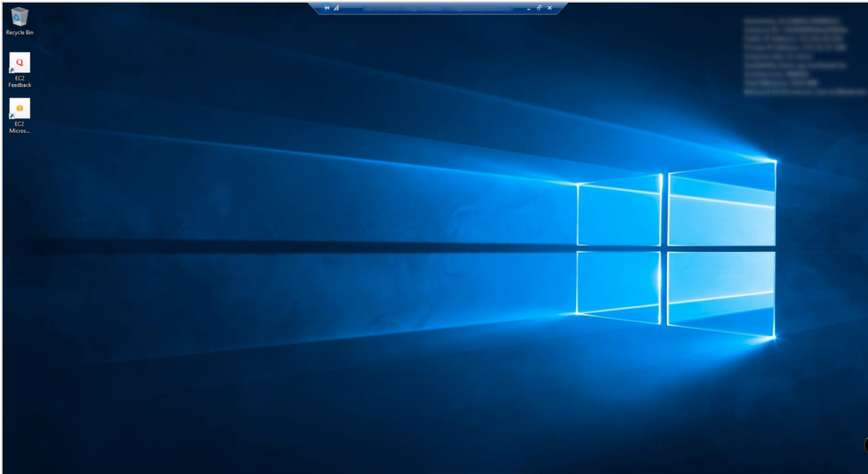The image size is (868, 474).
Task: Toggle the pin on the remote connection bar
Action: (327, 8)
